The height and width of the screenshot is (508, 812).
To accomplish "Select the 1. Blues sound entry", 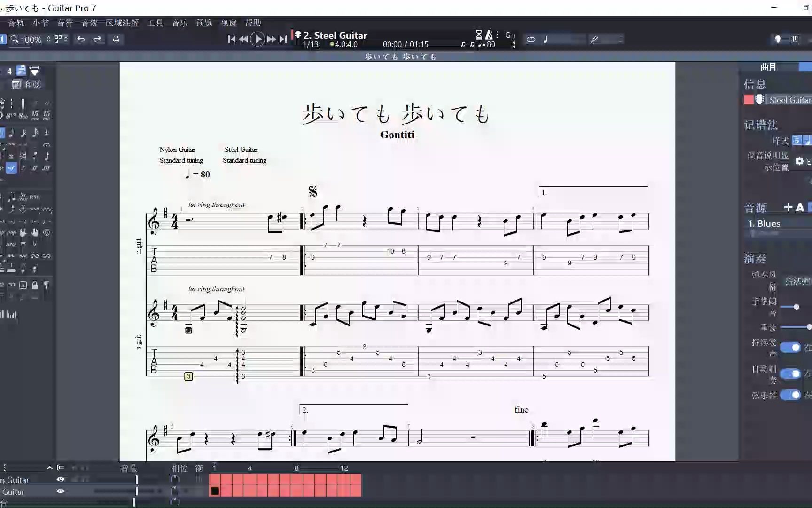I will pos(764,223).
